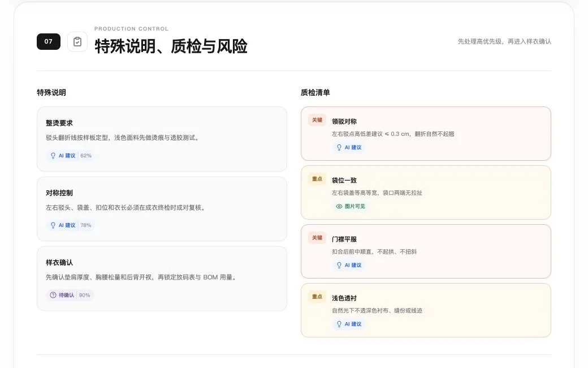
Task: Click the clipboard checklist icon beside the title
Action: pos(77,42)
